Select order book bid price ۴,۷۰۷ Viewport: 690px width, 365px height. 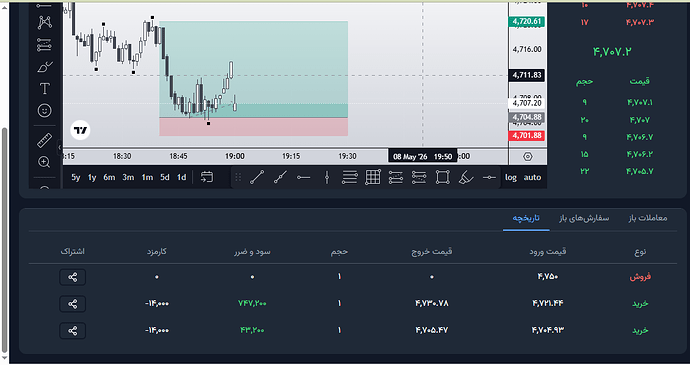(640, 120)
